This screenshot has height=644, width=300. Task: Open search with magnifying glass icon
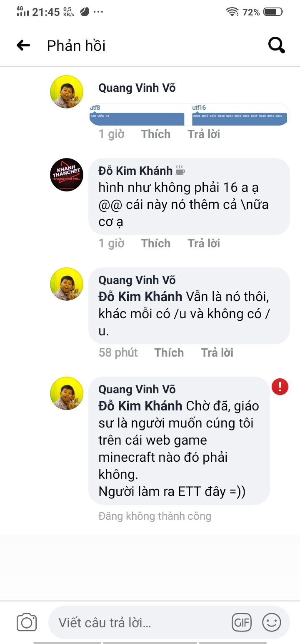277,45
